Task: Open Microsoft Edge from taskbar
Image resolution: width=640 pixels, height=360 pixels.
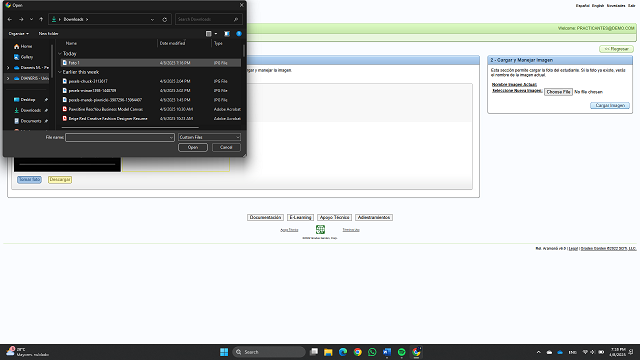Action: (343, 352)
